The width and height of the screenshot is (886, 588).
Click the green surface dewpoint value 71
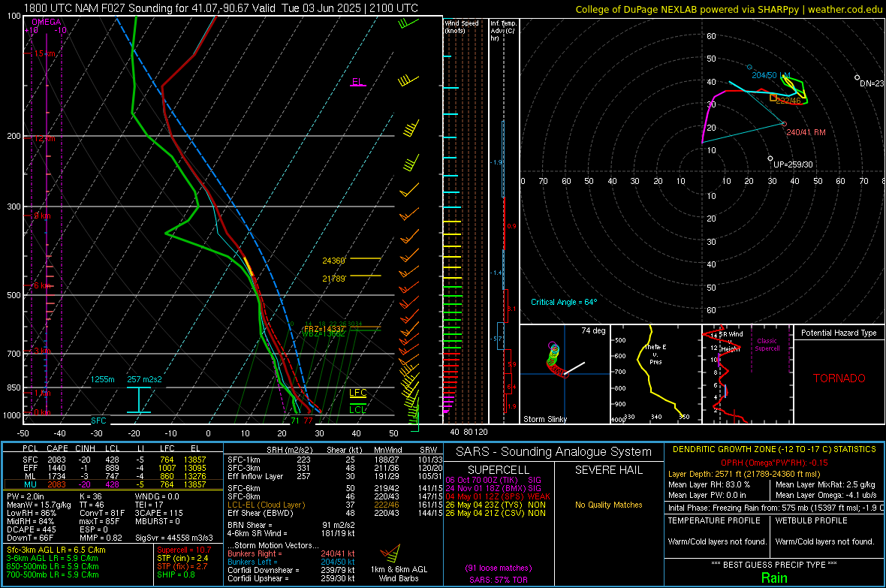pyautogui.click(x=295, y=421)
